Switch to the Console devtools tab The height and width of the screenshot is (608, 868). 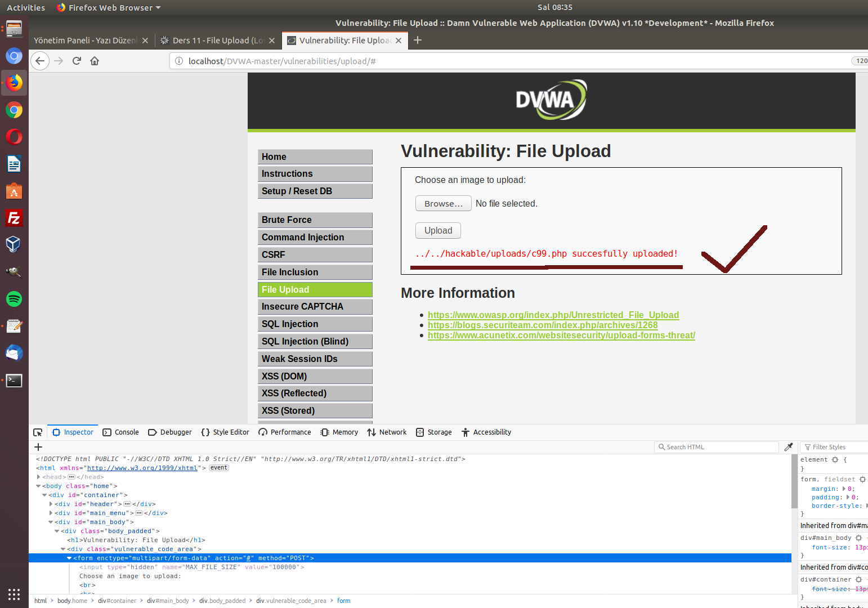click(120, 432)
